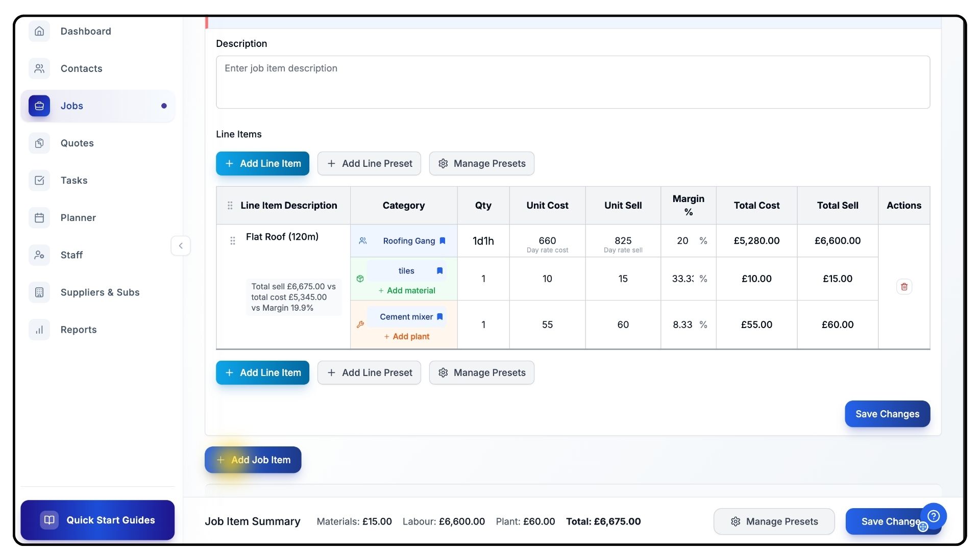
Task: Click the Dashboard home icon in sidebar
Action: pos(39,31)
